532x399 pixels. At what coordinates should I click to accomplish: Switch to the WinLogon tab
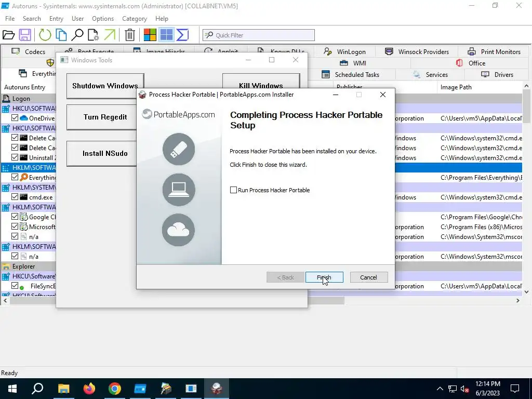click(x=345, y=51)
